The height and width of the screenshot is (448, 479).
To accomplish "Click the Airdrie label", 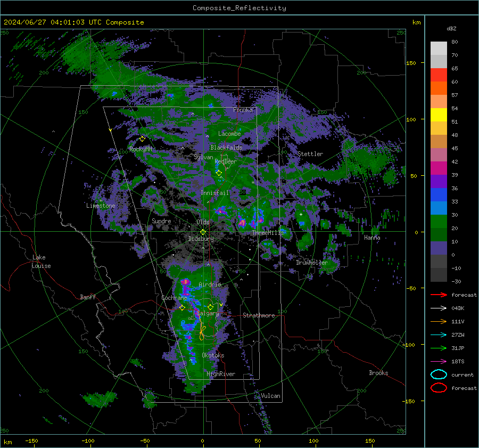I will [210, 284].
